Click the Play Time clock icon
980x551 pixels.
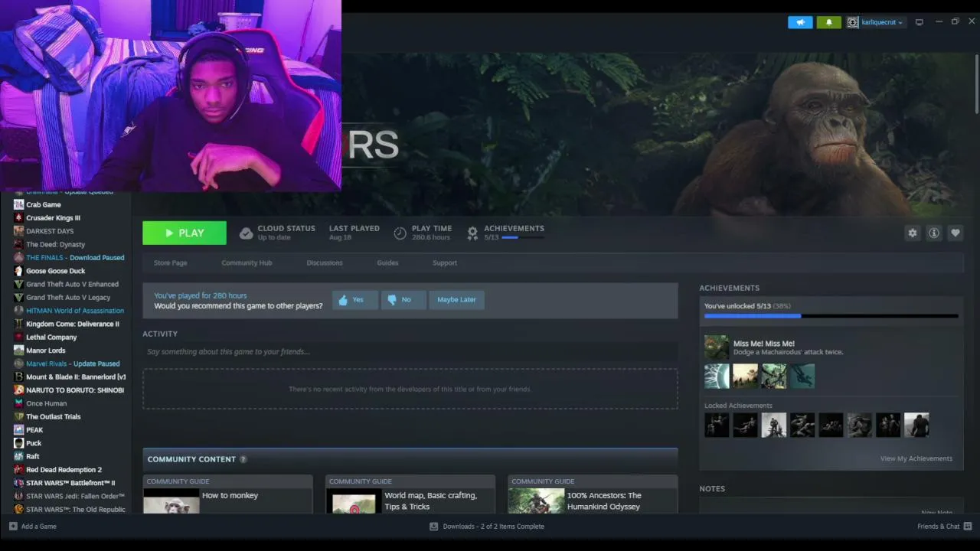point(400,233)
